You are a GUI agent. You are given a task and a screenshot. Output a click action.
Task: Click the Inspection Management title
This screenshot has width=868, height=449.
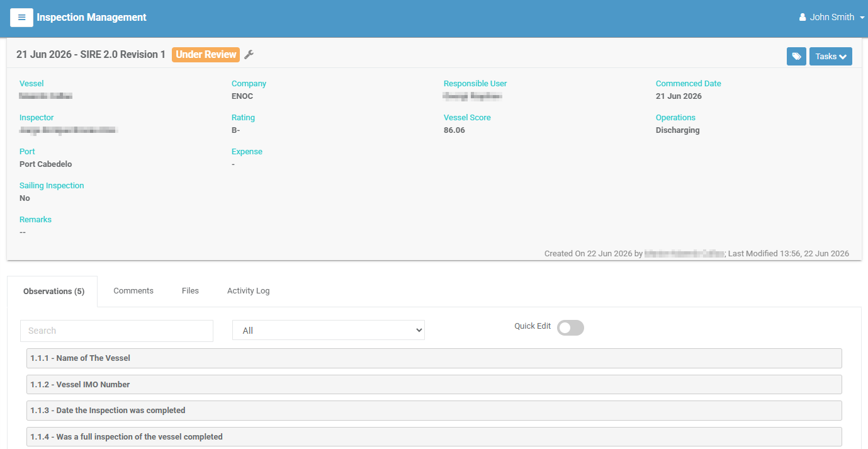point(91,18)
